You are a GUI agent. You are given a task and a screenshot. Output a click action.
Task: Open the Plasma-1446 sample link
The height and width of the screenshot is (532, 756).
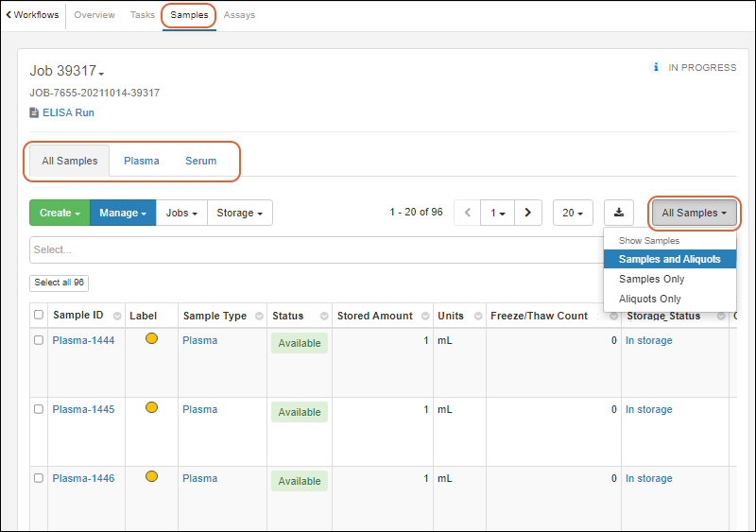click(x=83, y=478)
